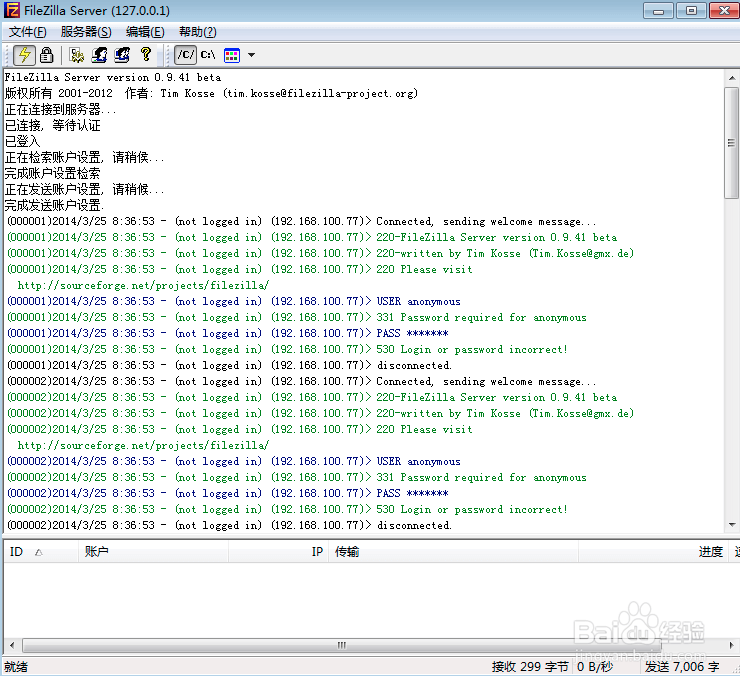Sort connections by 传输 column header

[x=453, y=552]
